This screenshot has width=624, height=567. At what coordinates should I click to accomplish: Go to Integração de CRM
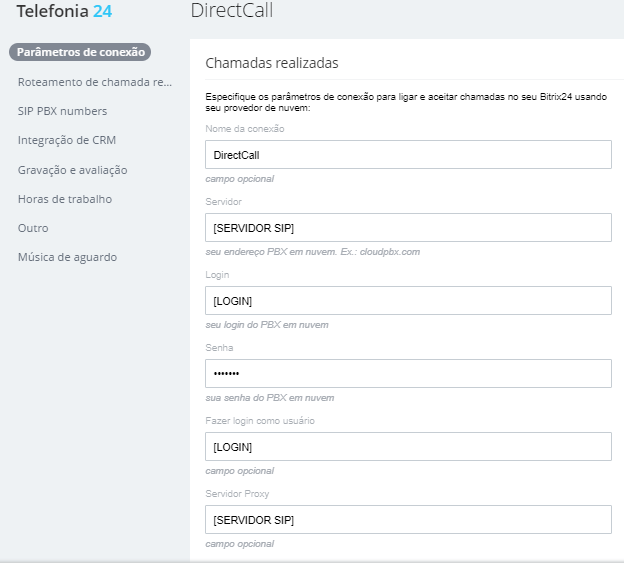click(x=67, y=140)
